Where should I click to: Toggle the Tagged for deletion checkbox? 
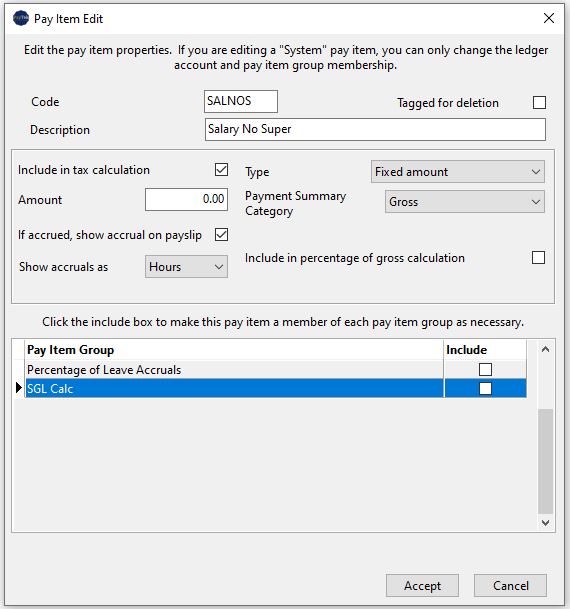click(x=539, y=103)
